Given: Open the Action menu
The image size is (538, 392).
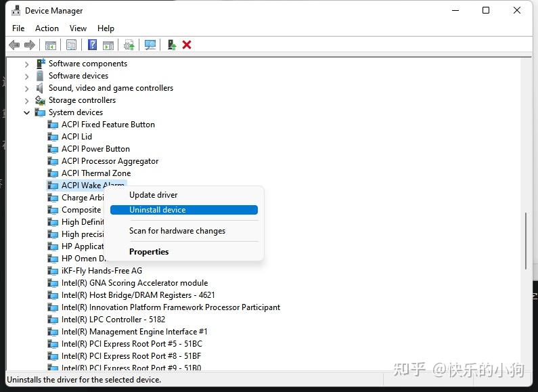Looking at the screenshot, I should pos(47,28).
